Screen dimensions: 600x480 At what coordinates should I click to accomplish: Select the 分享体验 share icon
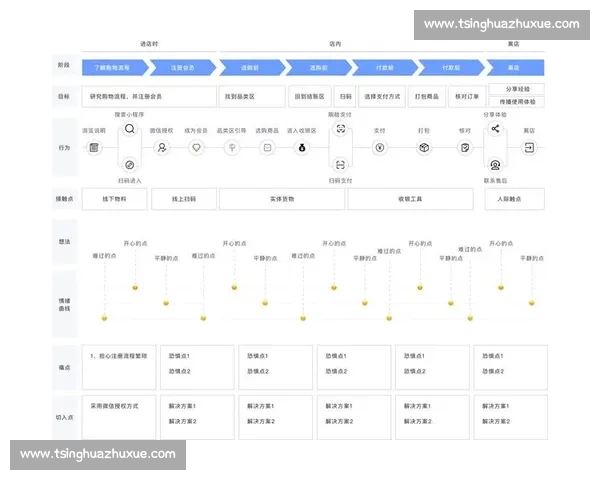pyautogui.click(x=495, y=129)
